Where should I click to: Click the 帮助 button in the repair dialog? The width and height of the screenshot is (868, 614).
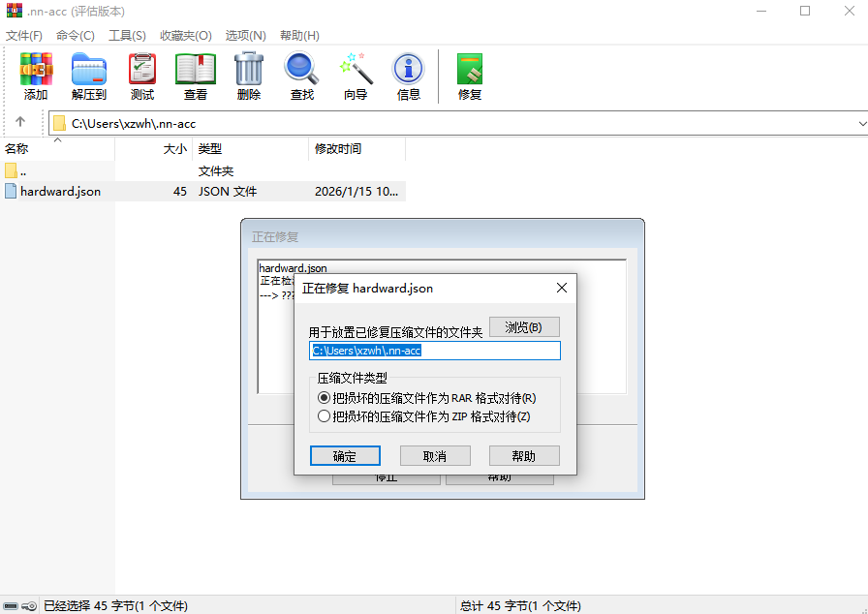[524, 456]
